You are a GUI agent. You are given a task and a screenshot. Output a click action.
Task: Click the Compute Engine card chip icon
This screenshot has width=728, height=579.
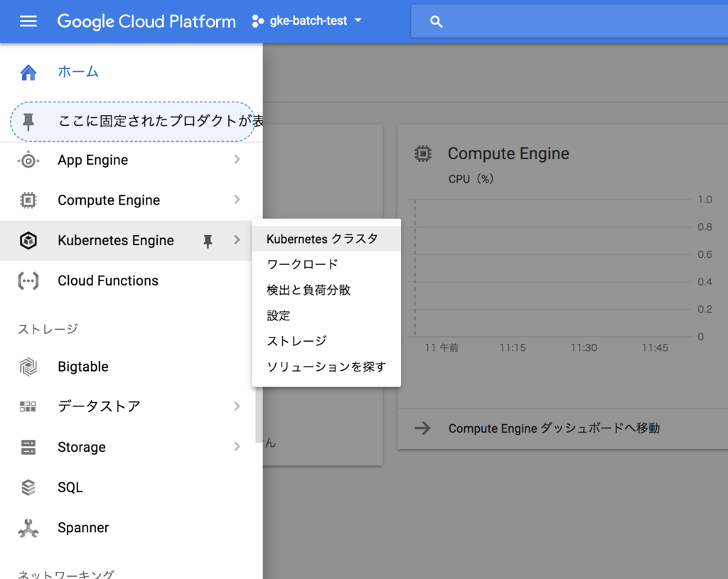[x=422, y=153]
